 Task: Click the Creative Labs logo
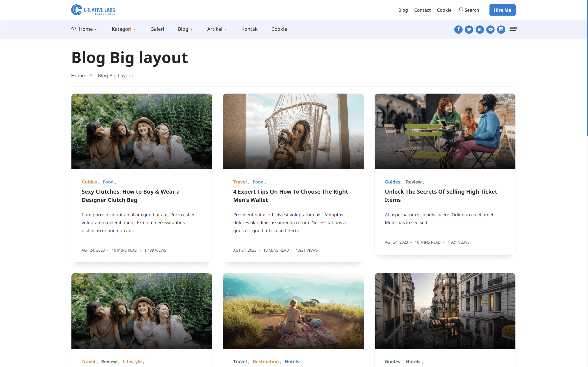93,10
